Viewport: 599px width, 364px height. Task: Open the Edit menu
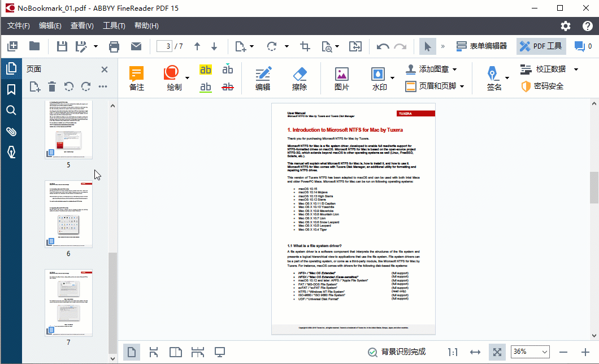click(50, 25)
